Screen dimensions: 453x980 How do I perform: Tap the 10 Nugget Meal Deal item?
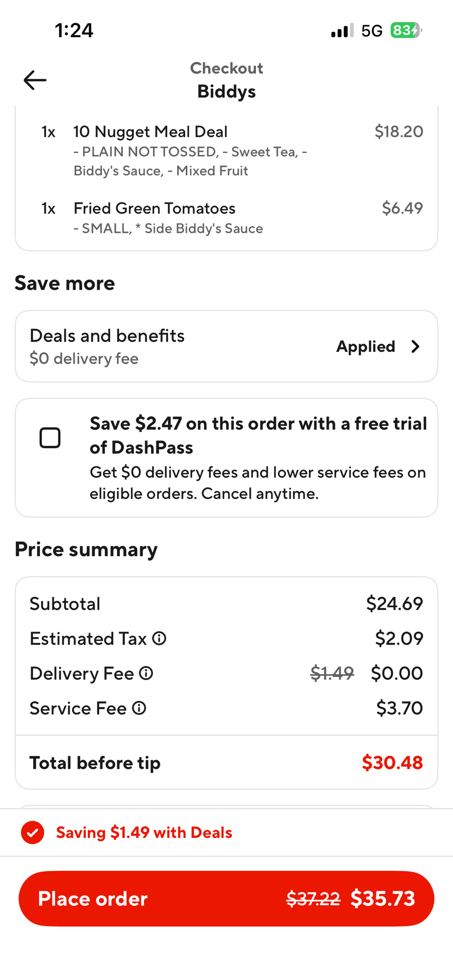[x=151, y=132]
